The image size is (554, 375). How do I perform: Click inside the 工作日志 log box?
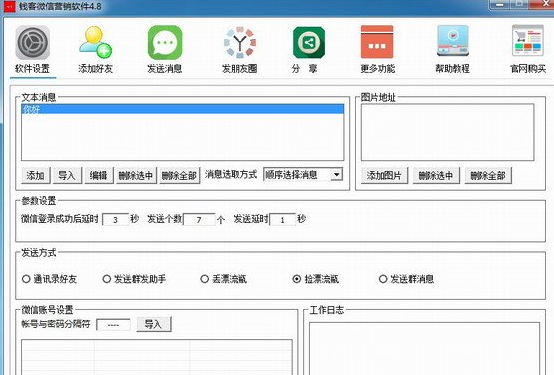pos(424,348)
